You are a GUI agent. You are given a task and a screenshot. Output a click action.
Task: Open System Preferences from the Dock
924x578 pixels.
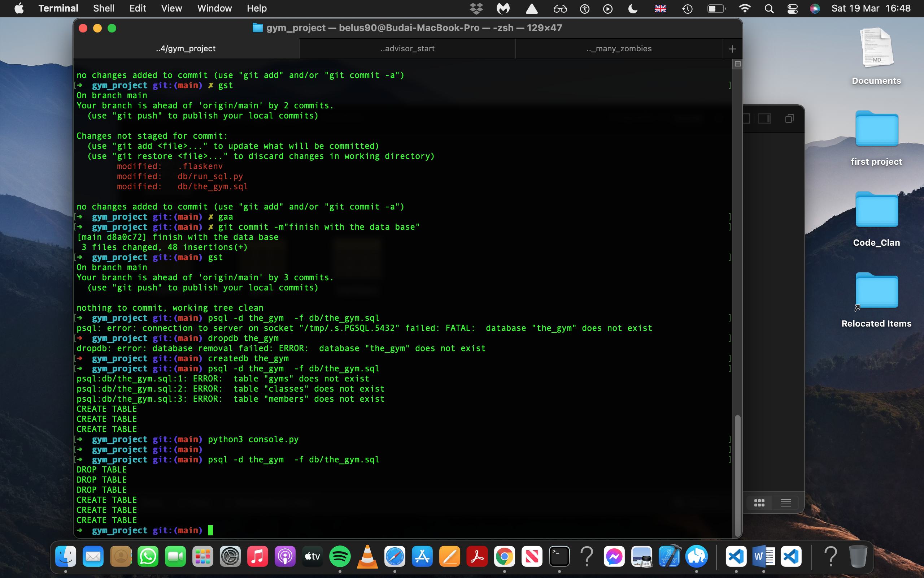(230, 556)
